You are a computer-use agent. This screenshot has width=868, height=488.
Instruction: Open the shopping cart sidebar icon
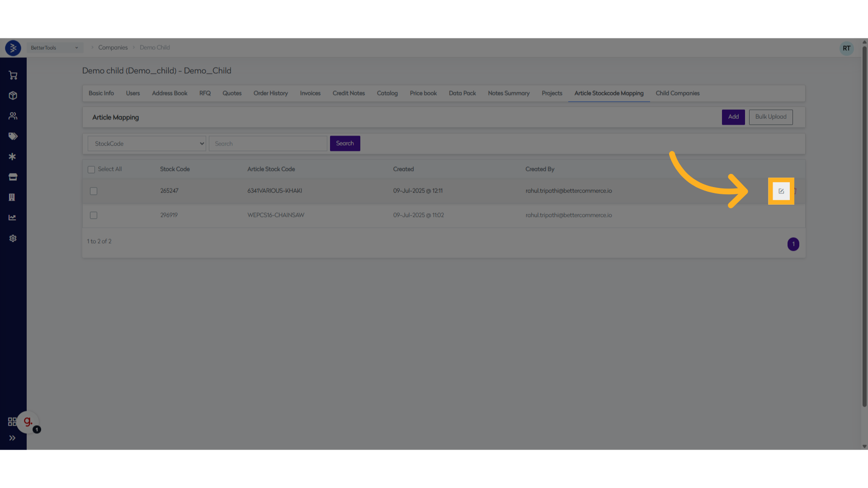coord(13,75)
